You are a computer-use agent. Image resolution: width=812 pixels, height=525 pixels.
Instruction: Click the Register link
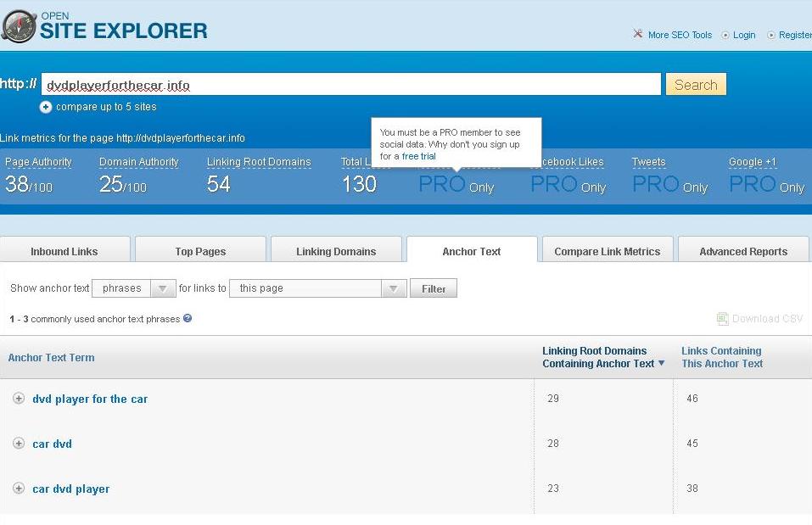(x=795, y=35)
